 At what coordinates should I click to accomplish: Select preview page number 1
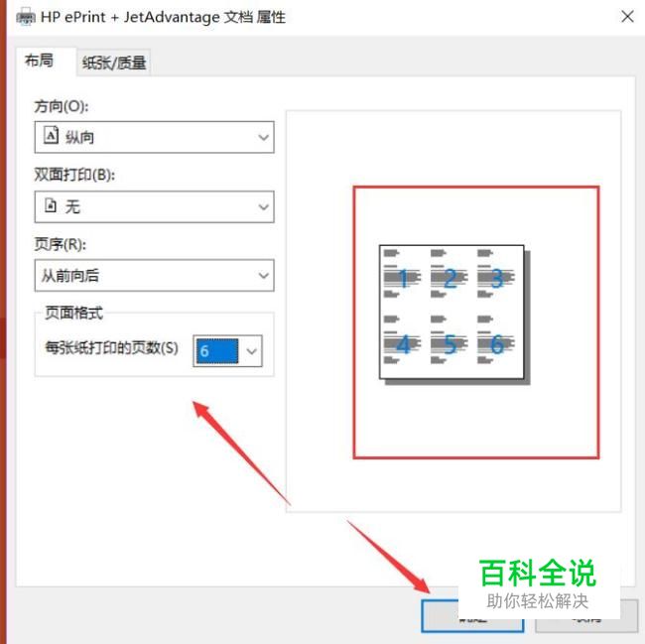[403, 279]
